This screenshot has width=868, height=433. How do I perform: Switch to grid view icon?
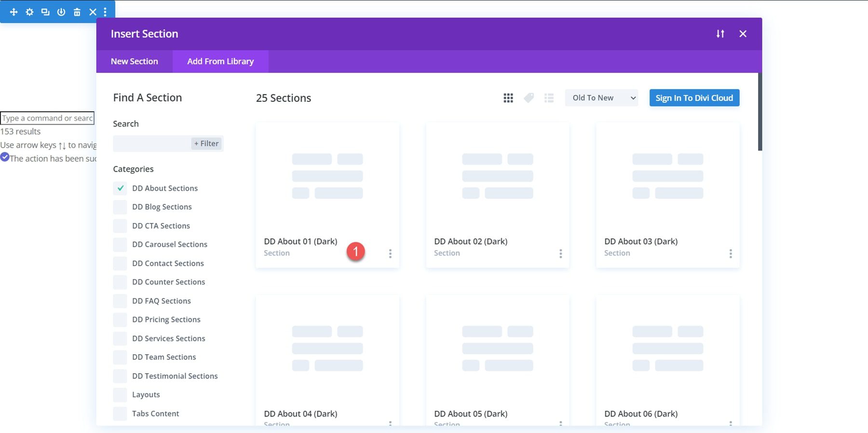click(x=508, y=98)
